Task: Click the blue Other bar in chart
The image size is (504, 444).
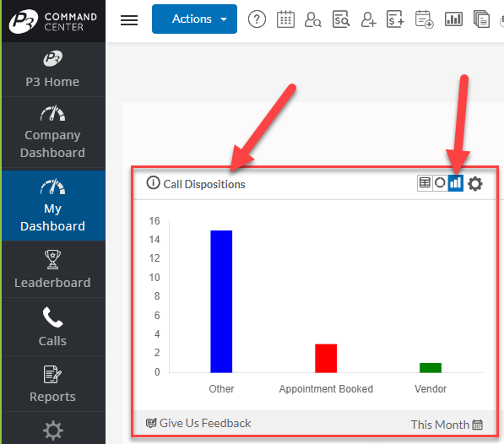Action: [x=221, y=301]
